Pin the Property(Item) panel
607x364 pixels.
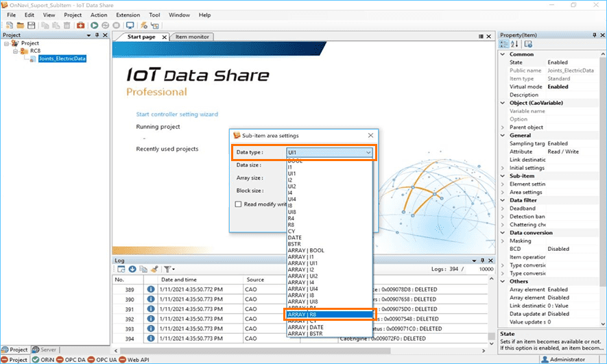[x=594, y=35]
